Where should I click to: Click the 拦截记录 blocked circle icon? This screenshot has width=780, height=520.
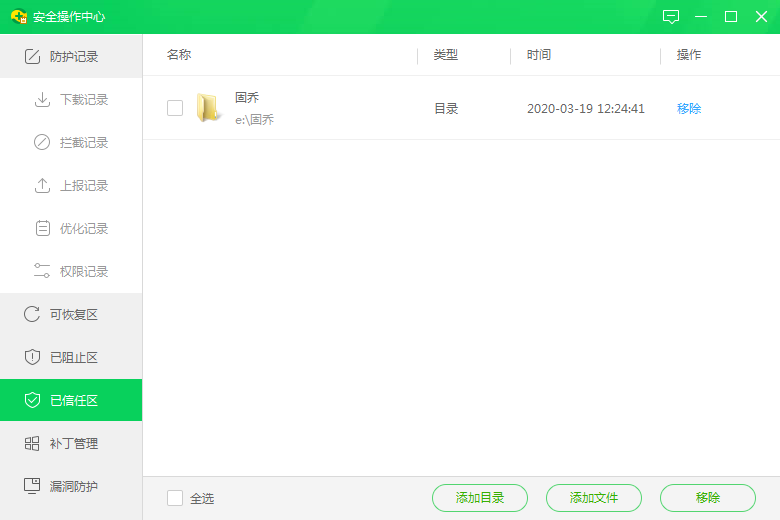pyautogui.click(x=42, y=142)
